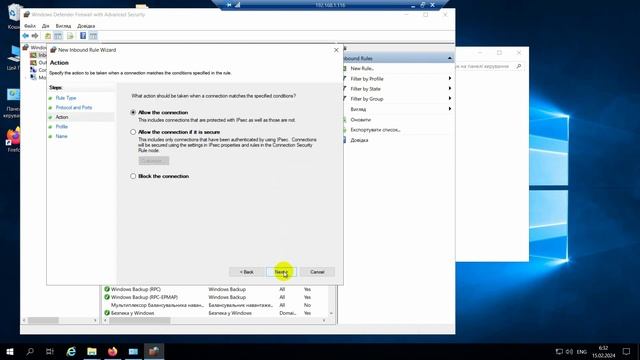Viewport: 640px width, 360px height.
Task: Go back with the blue arrow toolbar icon
Action: coord(26,36)
